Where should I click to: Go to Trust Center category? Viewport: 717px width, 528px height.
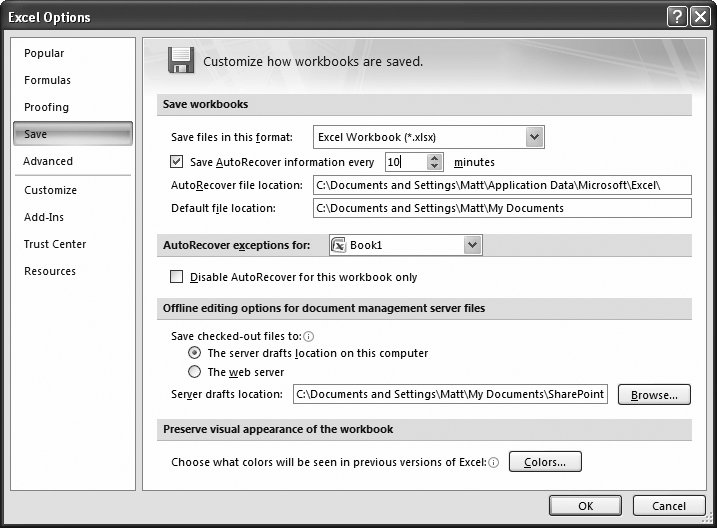(55, 244)
